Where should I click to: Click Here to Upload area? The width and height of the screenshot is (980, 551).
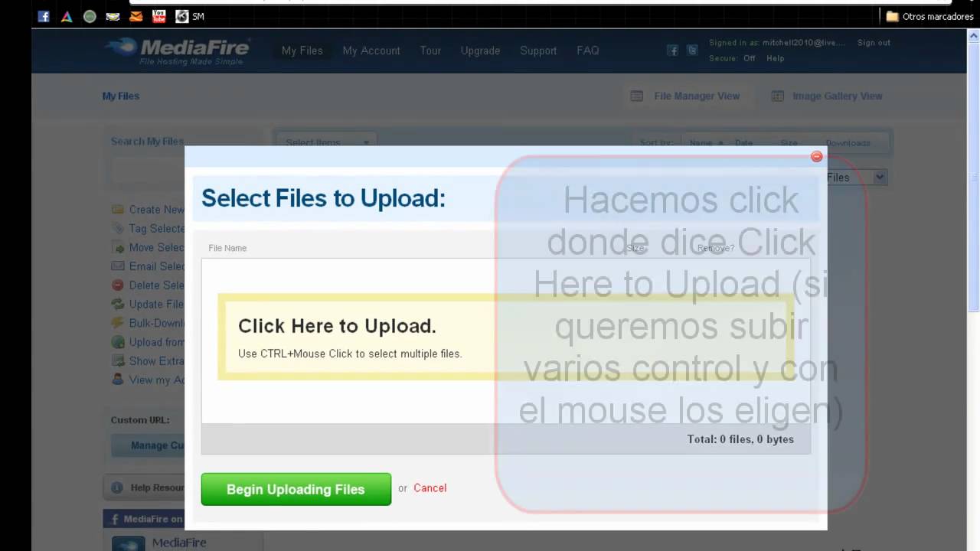click(x=505, y=337)
